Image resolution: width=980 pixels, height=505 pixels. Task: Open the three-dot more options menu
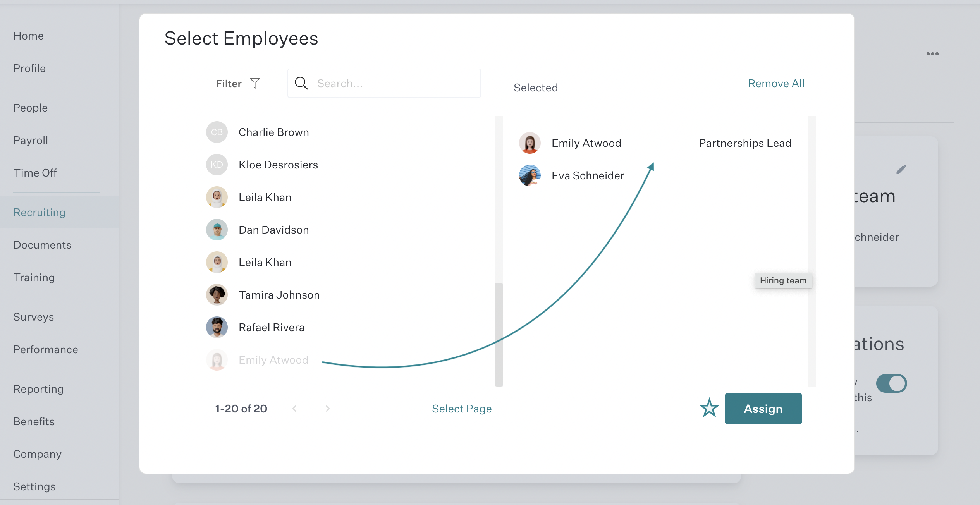pyautogui.click(x=932, y=54)
